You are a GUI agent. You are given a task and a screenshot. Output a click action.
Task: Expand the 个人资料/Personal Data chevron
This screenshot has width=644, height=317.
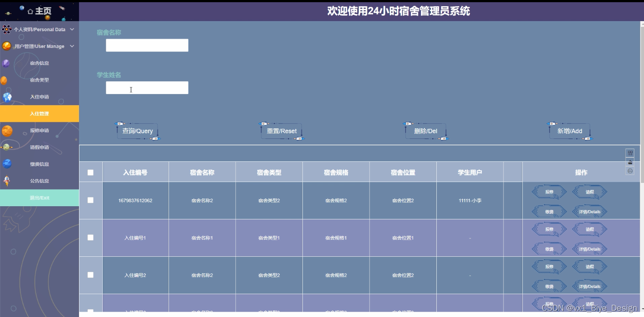pyautogui.click(x=72, y=29)
